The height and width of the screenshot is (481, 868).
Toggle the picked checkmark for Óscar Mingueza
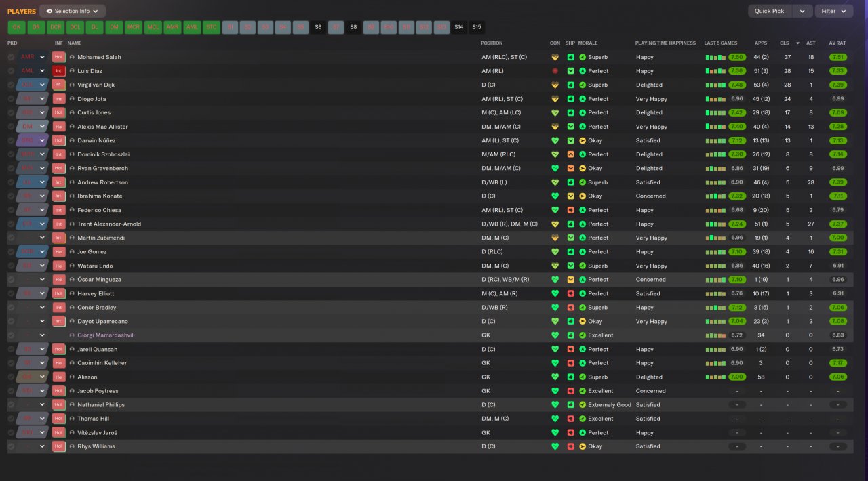click(x=12, y=279)
